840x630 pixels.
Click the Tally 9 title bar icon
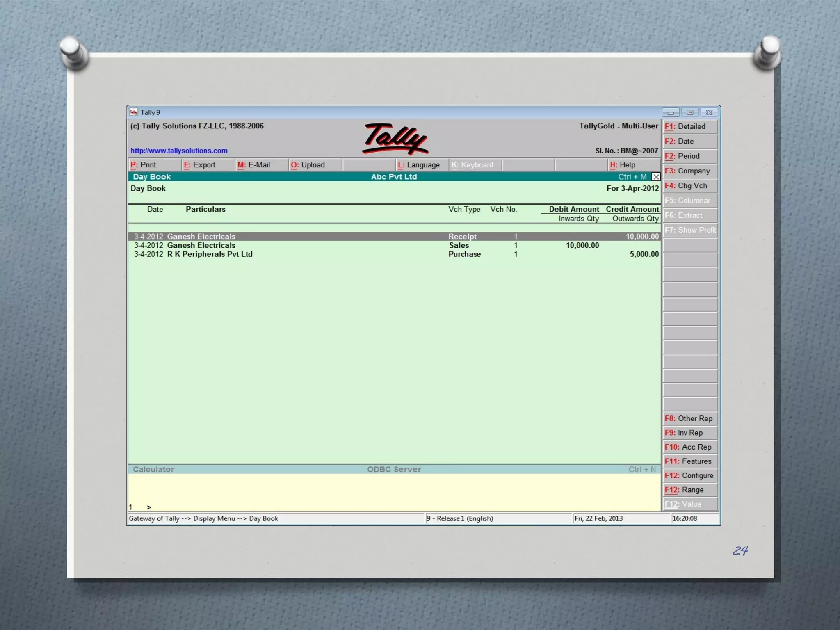tap(133, 112)
